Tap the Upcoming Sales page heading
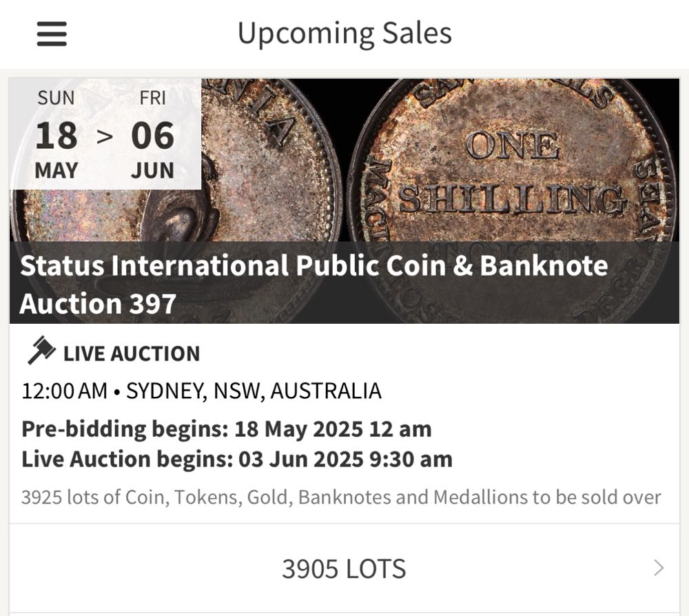 click(x=344, y=33)
